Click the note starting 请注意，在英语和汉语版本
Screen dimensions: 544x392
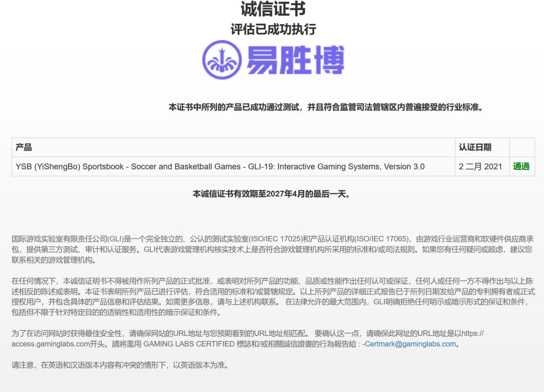[120, 365]
